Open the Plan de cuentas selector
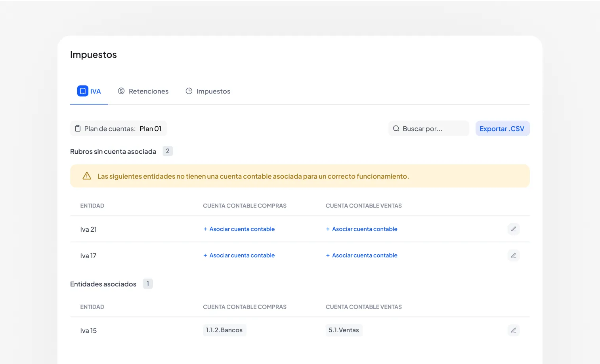Screen dimensions: 600x364 pyautogui.click(x=118, y=129)
